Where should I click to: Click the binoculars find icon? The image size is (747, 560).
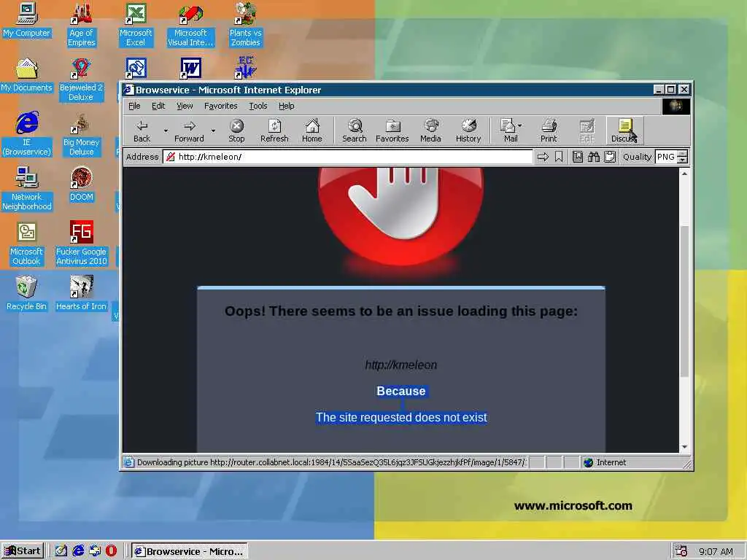pos(594,157)
